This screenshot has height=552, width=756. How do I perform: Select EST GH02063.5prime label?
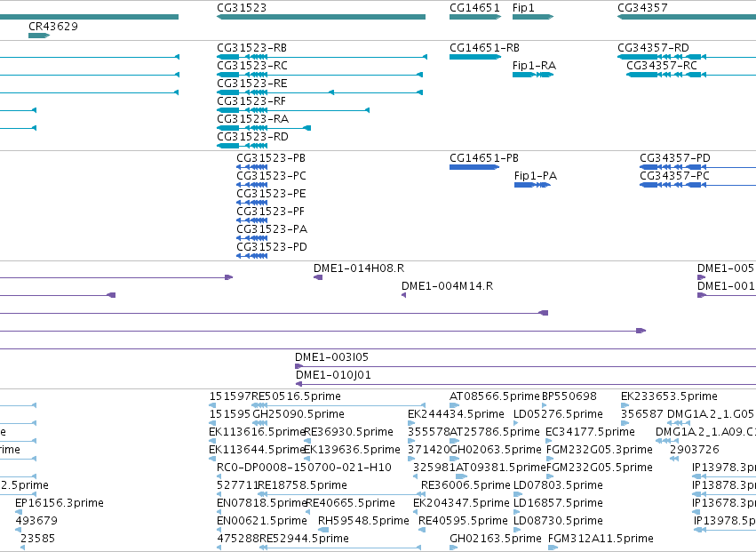click(496, 450)
